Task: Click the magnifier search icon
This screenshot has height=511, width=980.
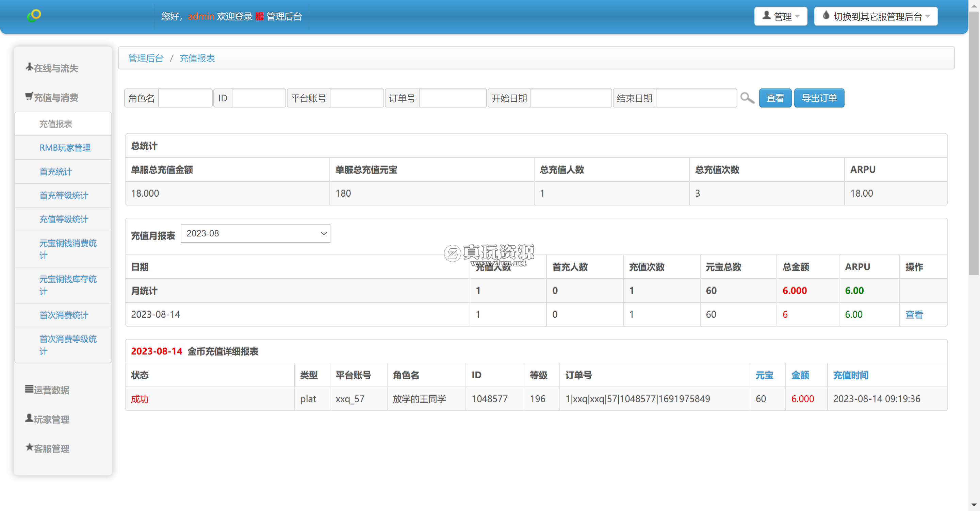Action: click(x=747, y=98)
